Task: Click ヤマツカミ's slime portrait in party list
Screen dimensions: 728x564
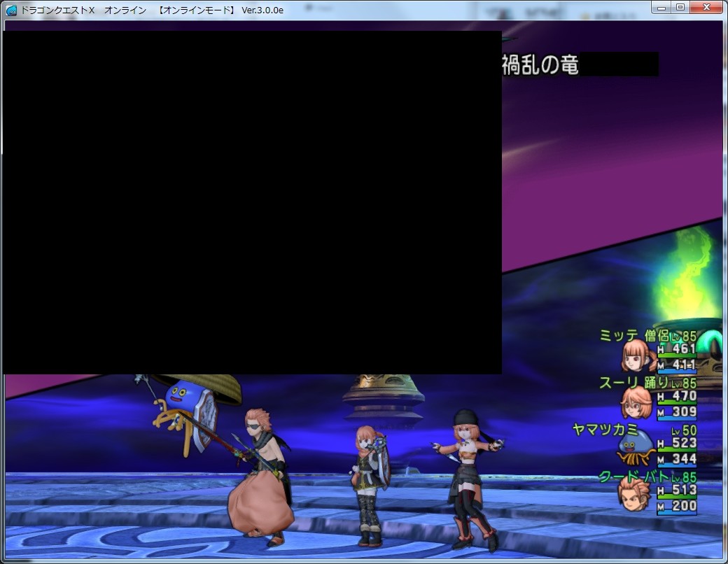Action: click(x=636, y=449)
